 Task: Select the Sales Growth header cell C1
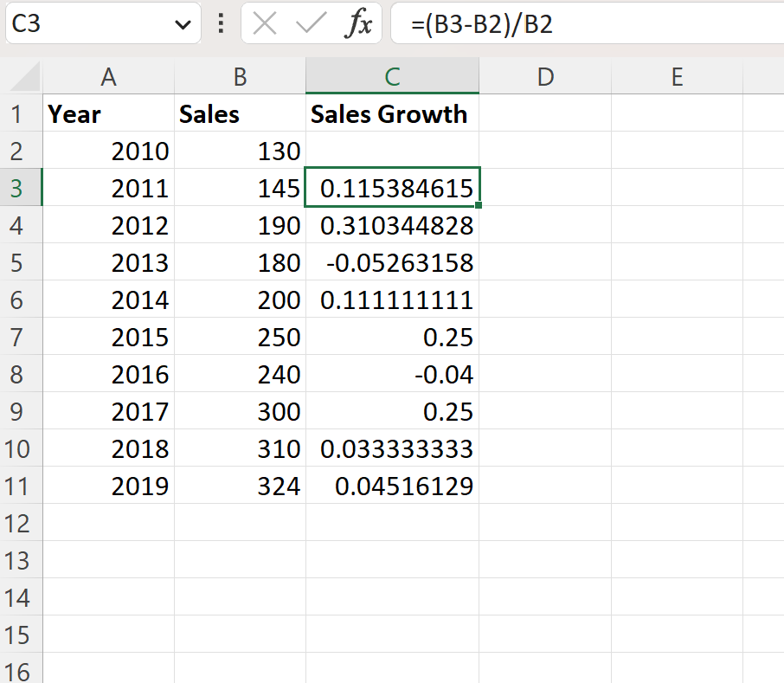(x=392, y=113)
